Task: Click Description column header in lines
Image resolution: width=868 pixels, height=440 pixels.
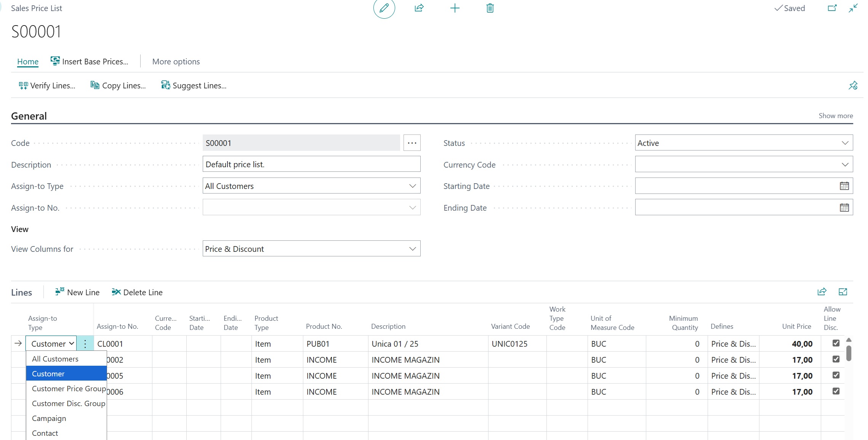Action: click(x=388, y=326)
